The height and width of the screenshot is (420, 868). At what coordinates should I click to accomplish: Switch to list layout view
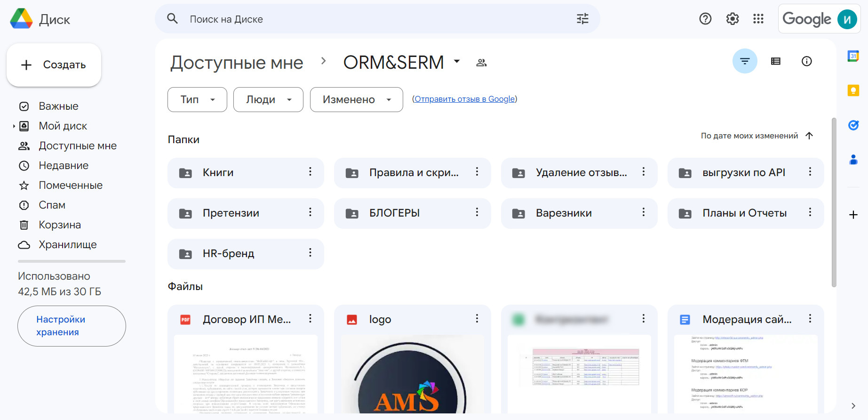point(775,61)
